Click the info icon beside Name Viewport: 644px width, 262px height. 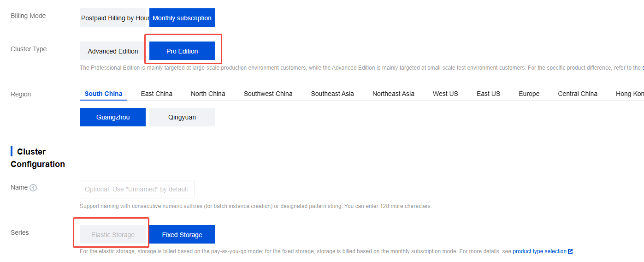pos(33,188)
